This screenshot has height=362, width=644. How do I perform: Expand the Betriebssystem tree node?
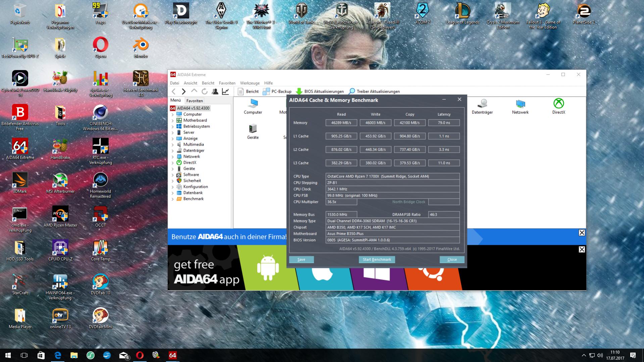click(x=173, y=126)
